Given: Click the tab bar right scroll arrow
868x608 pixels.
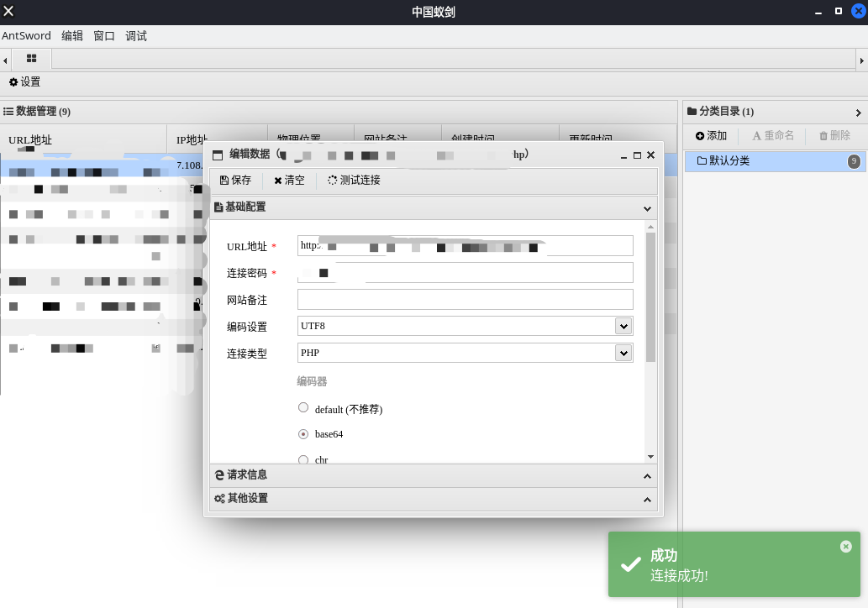Looking at the screenshot, I should [861, 60].
